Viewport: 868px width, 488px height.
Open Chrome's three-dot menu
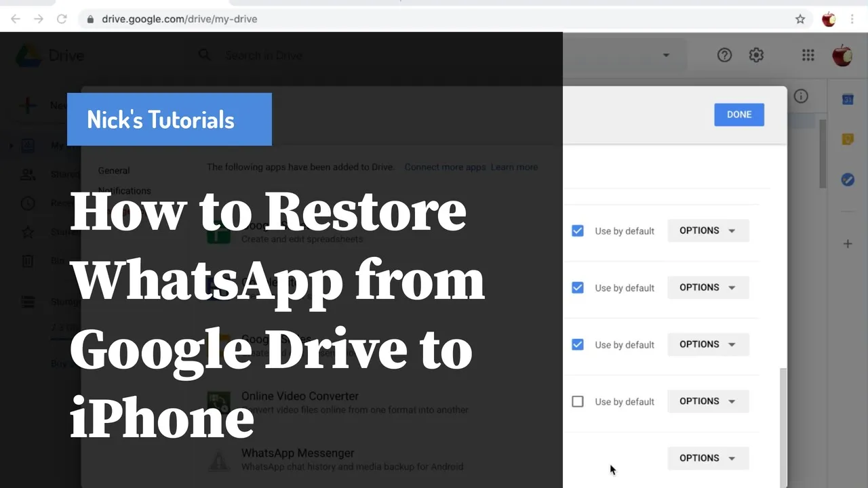852,19
